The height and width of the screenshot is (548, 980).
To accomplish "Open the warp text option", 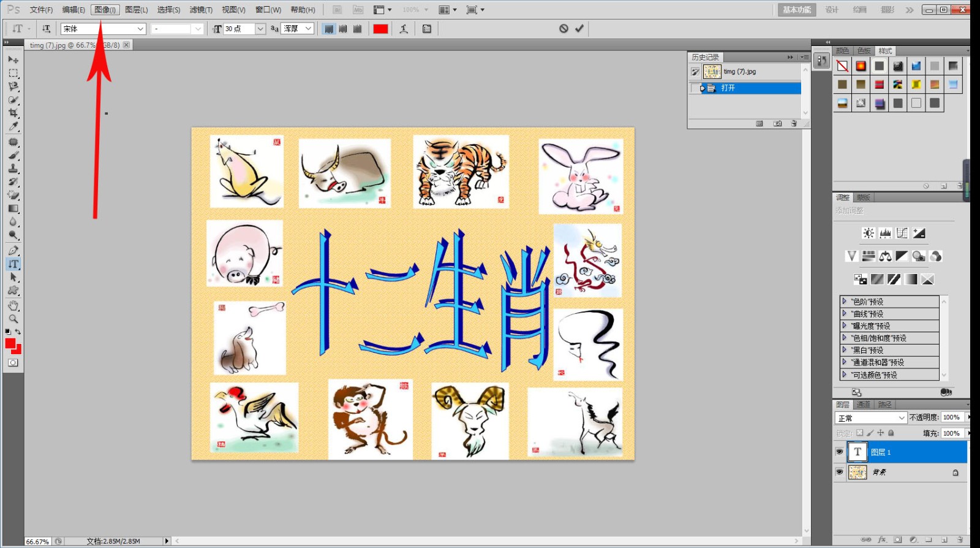I will point(404,29).
